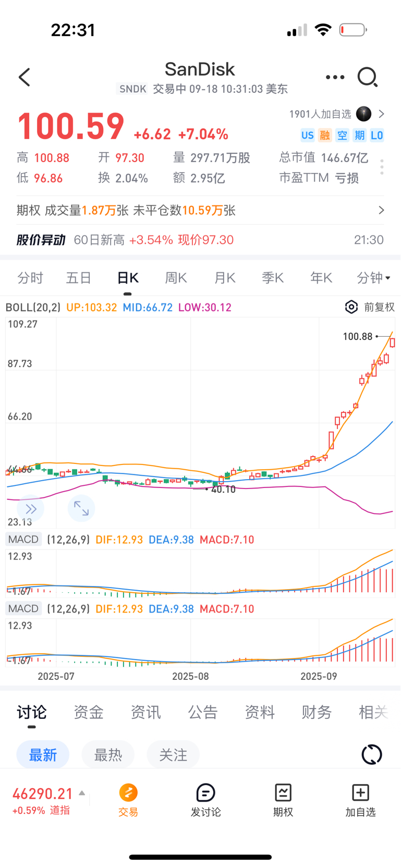Open the 期权 成交量 options row arrow
The height and width of the screenshot is (868, 401).
[x=381, y=210]
